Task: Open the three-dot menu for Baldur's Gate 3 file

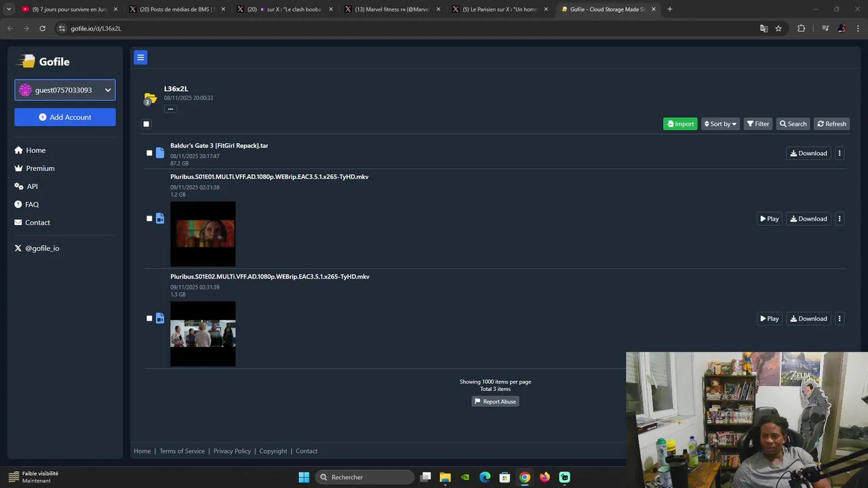Action: point(840,153)
